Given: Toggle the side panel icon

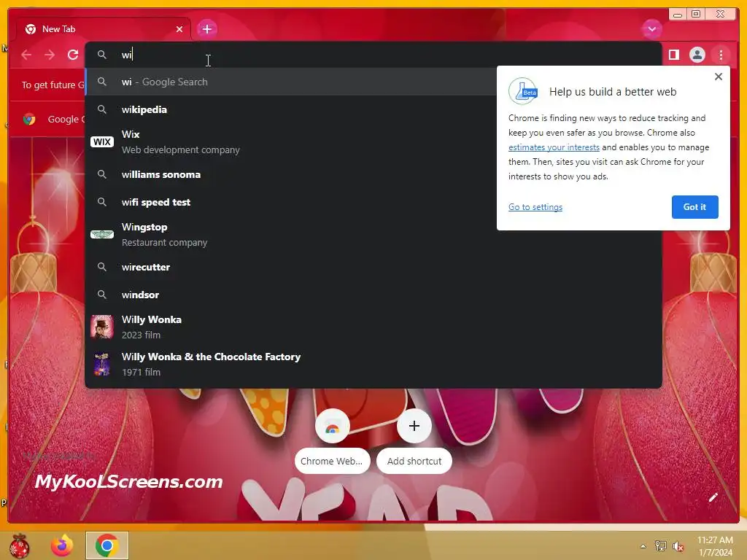Looking at the screenshot, I should [x=673, y=55].
